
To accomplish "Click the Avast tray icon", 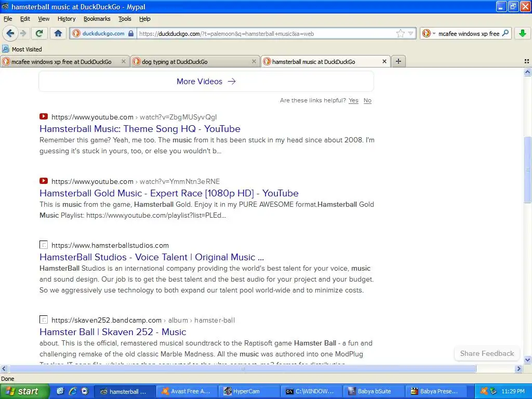I will click(484, 391).
